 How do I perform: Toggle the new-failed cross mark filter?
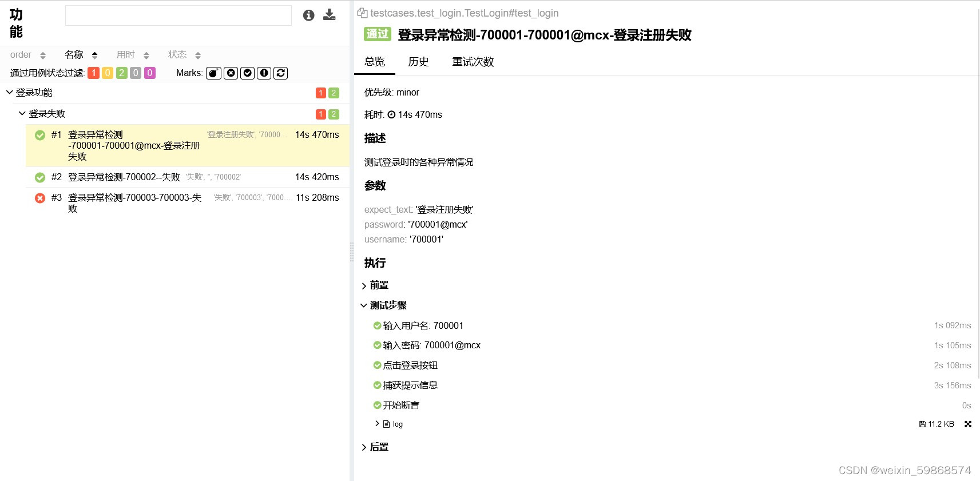pos(231,73)
